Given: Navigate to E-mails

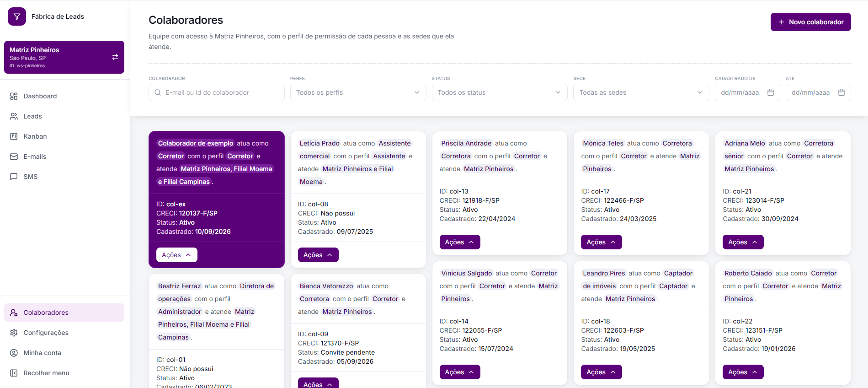Looking at the screenshot, I should (64, 156).
